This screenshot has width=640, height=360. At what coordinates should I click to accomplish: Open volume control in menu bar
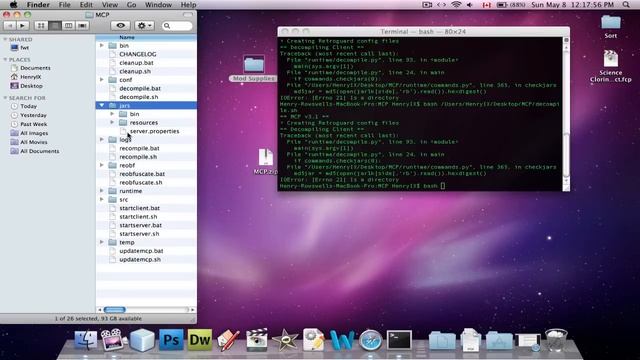(470, 5)
